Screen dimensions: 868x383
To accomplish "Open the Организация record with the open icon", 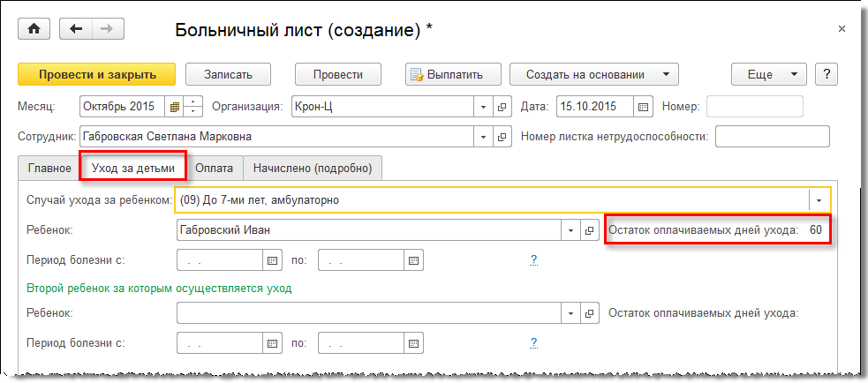I will 502,107.
